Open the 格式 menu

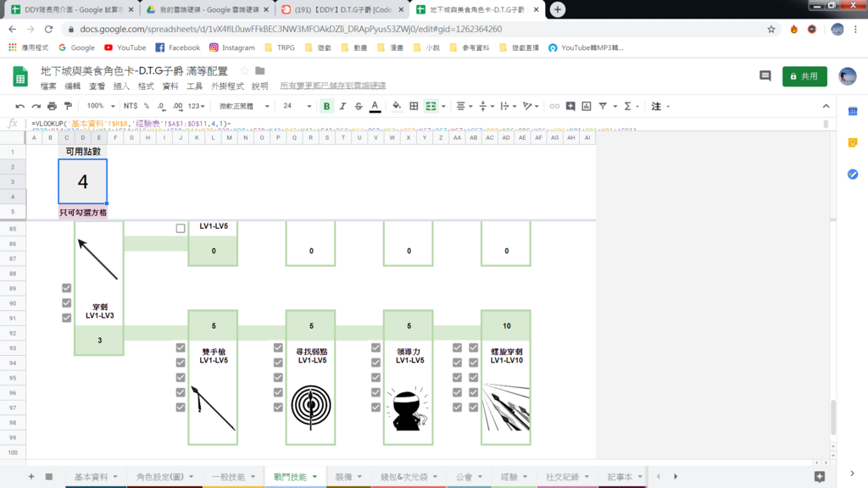146,86
